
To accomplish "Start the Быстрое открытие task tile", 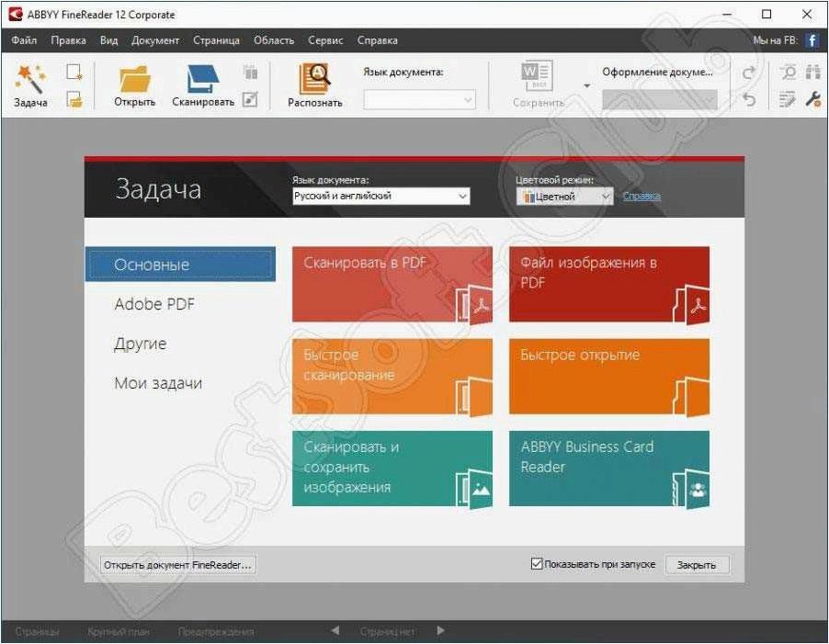I will pyautogui.click(x=609, y=376).
